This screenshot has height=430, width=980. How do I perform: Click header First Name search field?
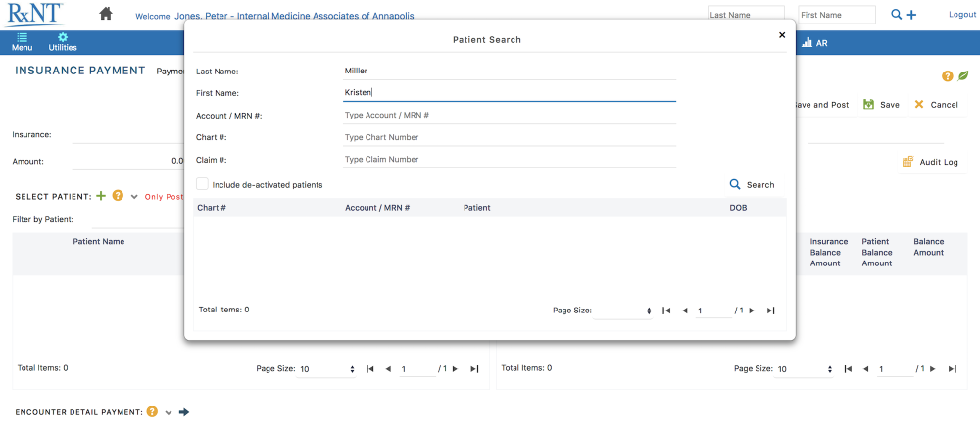(x=837, y=15)
